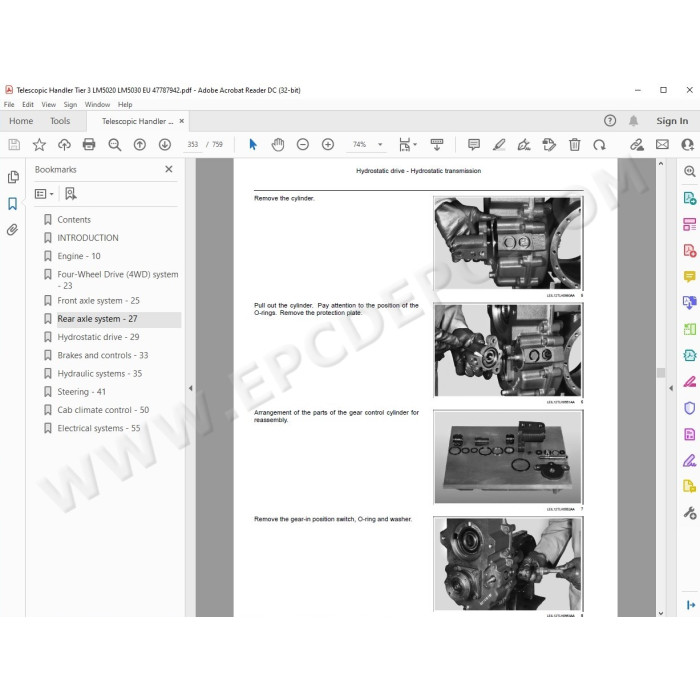This screenshot has width=700, height=700.
Task: Open Four-Wheel Drive (4WD) system bookmark
Action: (117, 280)
